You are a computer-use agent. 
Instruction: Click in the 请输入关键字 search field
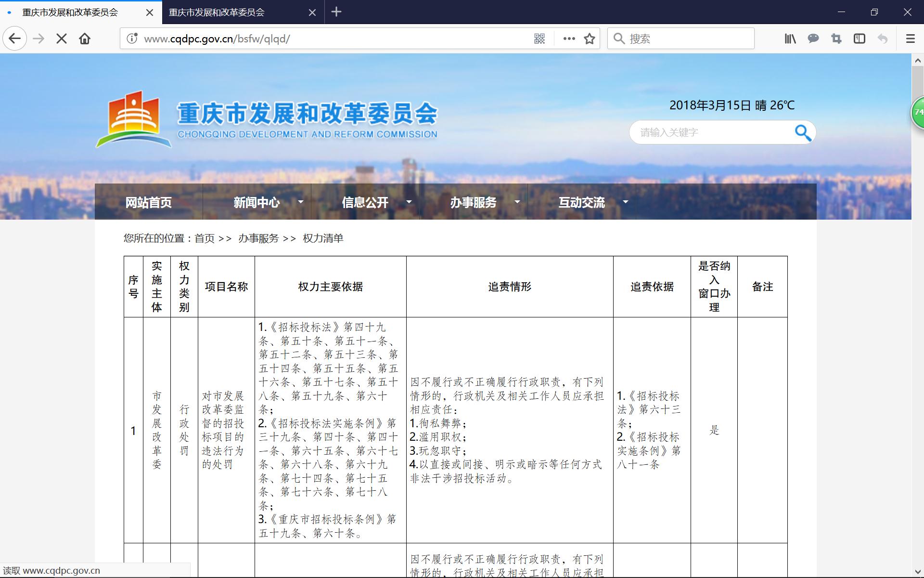[707, 132]
